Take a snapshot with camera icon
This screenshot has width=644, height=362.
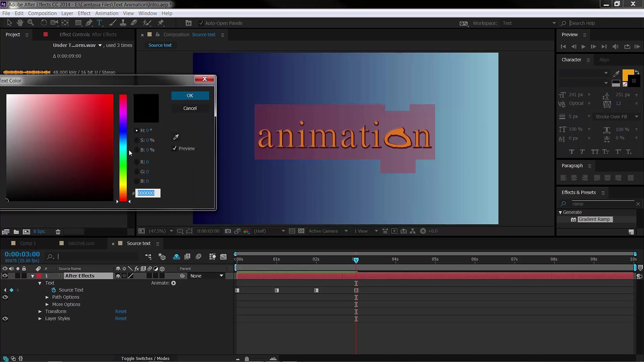tap(228, 231)
